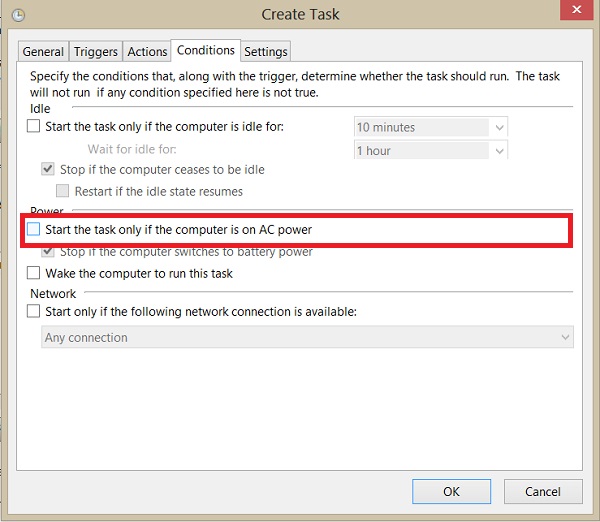Click the OK button
Screen dimensions: 600x522
click(x=452, y=491)
